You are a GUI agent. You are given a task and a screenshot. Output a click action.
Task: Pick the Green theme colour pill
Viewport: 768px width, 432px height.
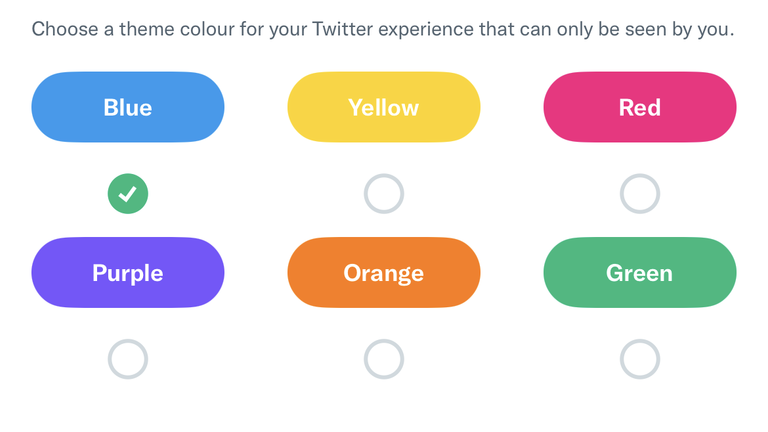(x=640, y=273)
